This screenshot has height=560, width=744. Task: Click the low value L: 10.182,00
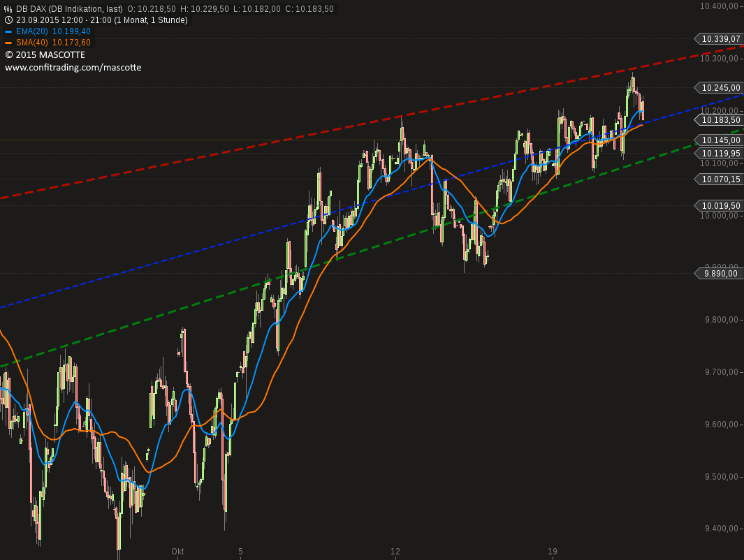pos(256,9)
